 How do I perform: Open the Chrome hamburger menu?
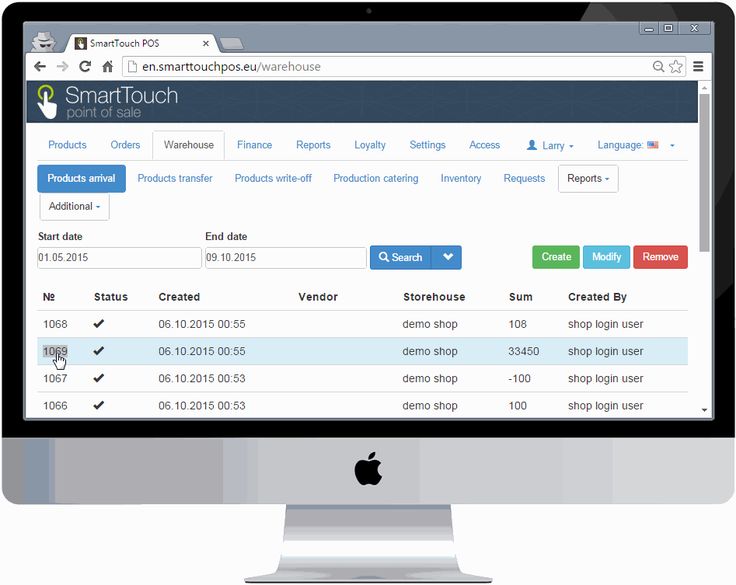(x=698, y=67)
